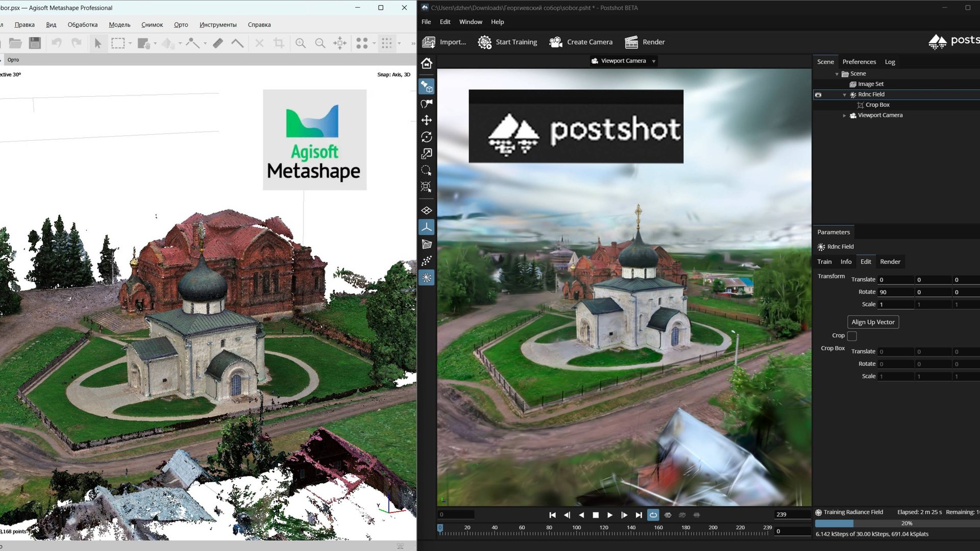Click the Align Up Vector button
This screenshot has width=980, height=551.
coord(873,322)
